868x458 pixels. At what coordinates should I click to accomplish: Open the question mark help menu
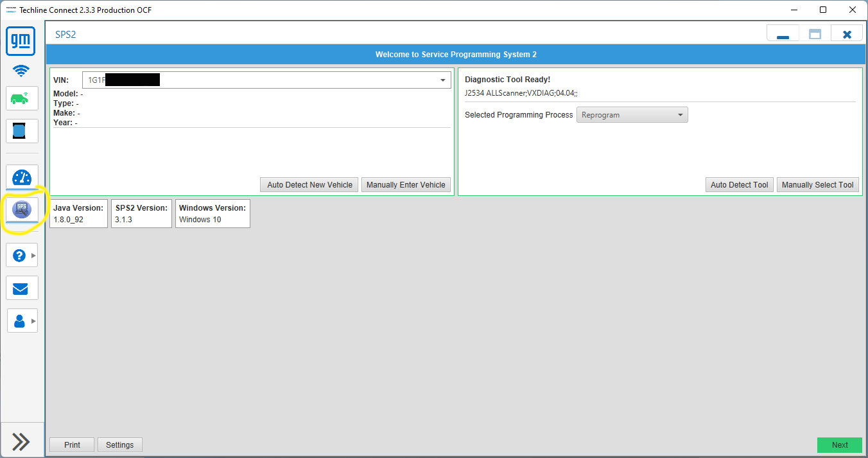coord(22,255)
